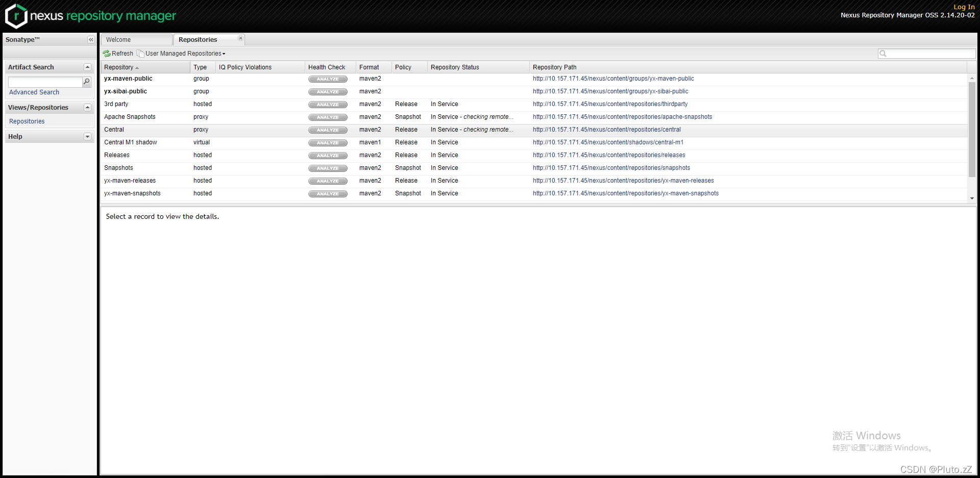Sort by Format column header
This screenshot has height=478, width=980.
(x=374, y=67)
